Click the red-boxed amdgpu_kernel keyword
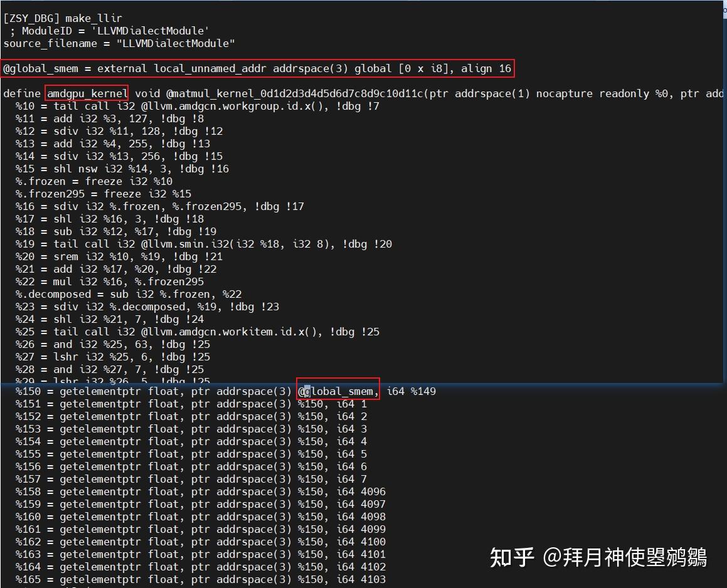The height and width of the screenshot is (588, 727). pyautogui.click(x=87, y=93)
